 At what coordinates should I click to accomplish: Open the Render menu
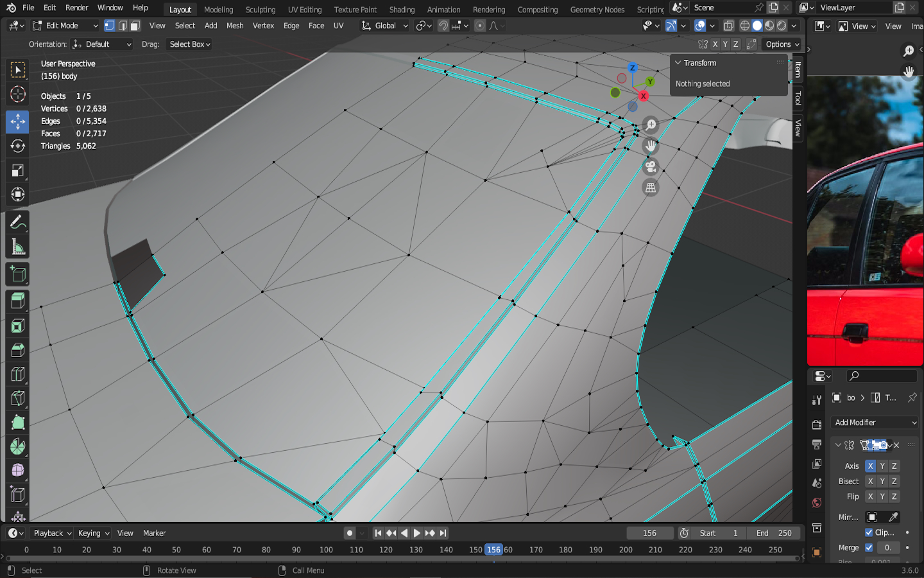(x=77, y=8)
